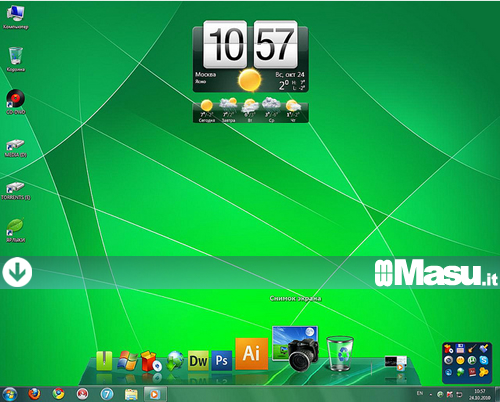
Task: Click the yellow smiley in corner panel
Action: [460, 360]
